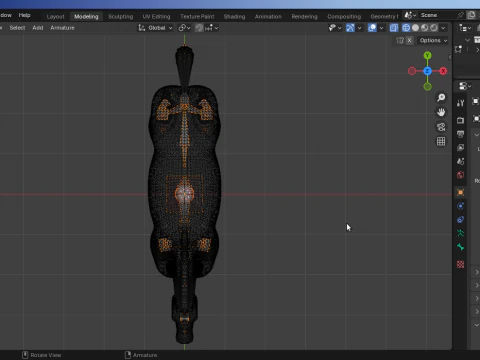Viewport: 480px width, 360px height.
Task: Click the new scene copy icon
Action: pos(471,15)
